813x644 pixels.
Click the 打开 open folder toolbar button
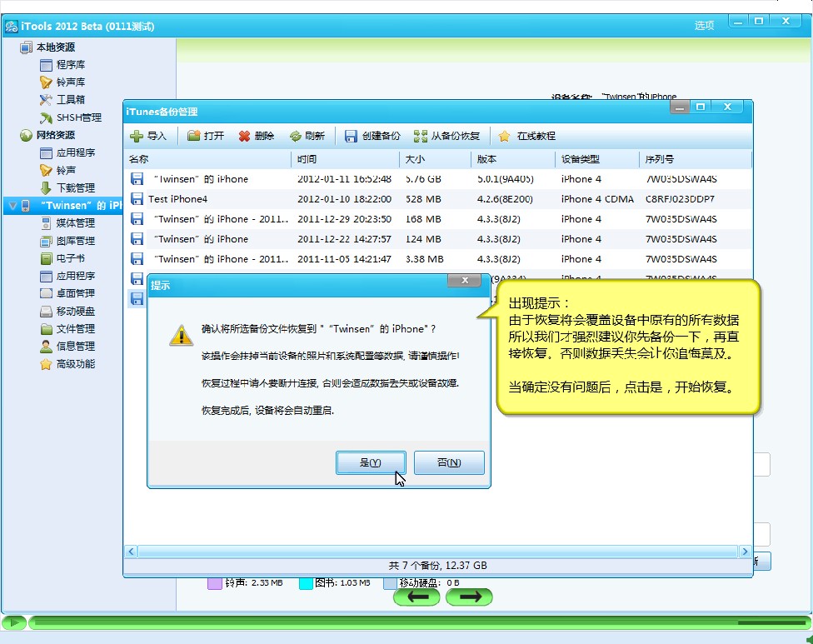click(x=206, y=136)
